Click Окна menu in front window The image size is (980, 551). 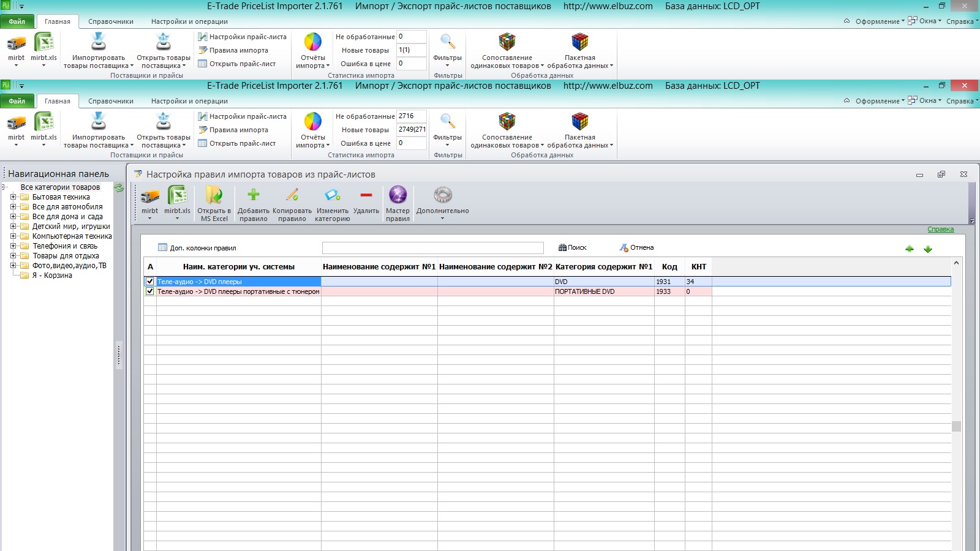pos(924,100)
